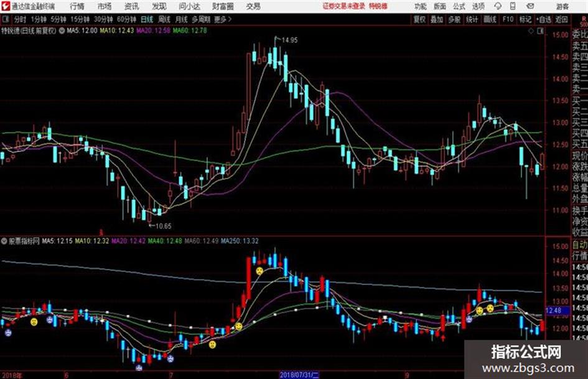Screen dimensions: 588x379
Task: Click the 10.65 low price annotation
Action: click(163, 226)
